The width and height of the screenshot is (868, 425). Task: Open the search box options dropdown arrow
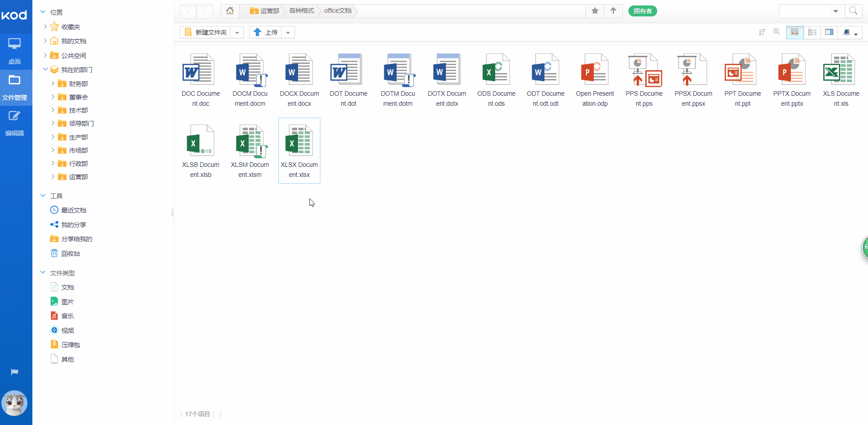pyautogui.click(x=836, y=11)
